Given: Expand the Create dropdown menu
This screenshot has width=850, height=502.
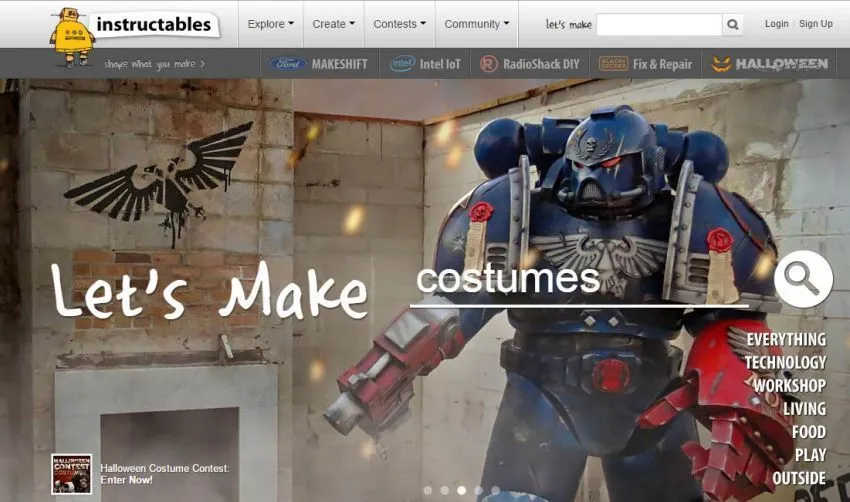Looking at the screenshot, I should click(x=333, y=24).
